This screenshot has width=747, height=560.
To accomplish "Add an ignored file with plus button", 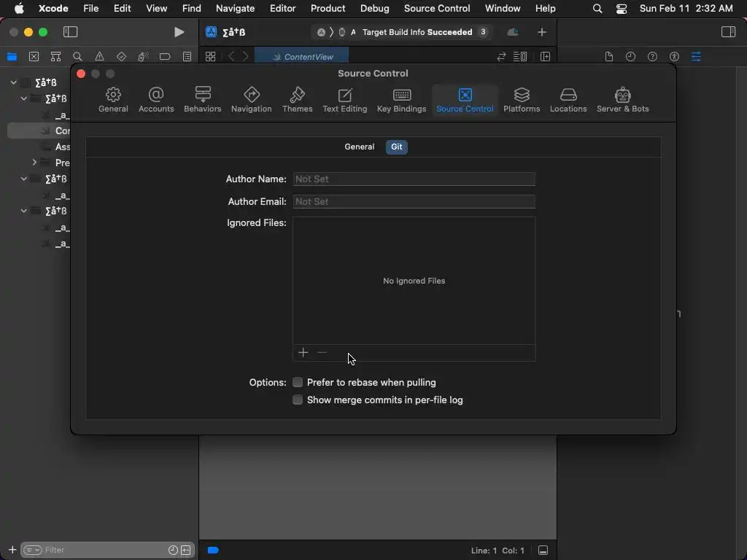I will point(303,353).
